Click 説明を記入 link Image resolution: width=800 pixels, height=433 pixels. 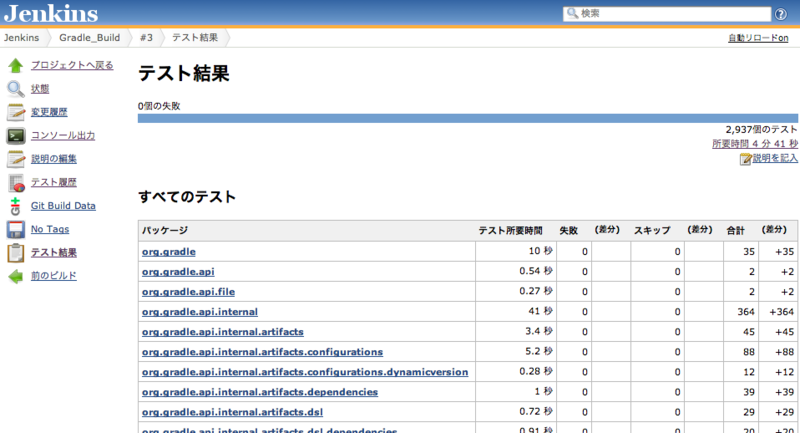tap(775, 158)
